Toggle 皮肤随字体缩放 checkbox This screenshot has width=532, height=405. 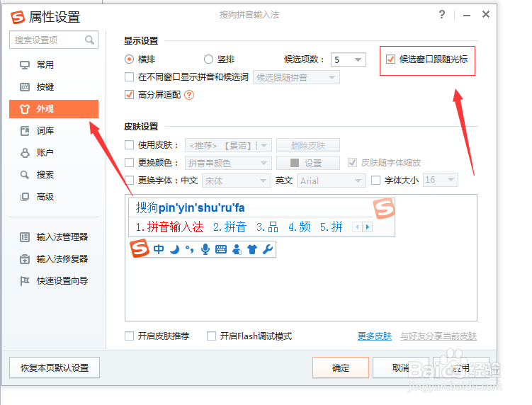pos(353,163)
